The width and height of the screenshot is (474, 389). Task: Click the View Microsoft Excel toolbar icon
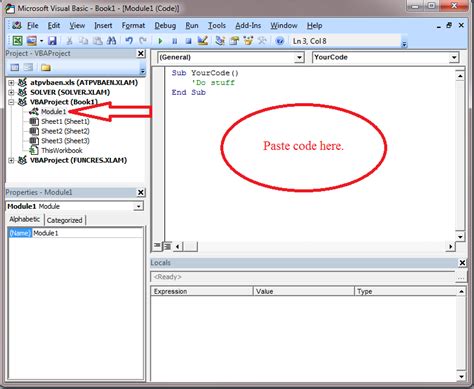pos(17,41)
